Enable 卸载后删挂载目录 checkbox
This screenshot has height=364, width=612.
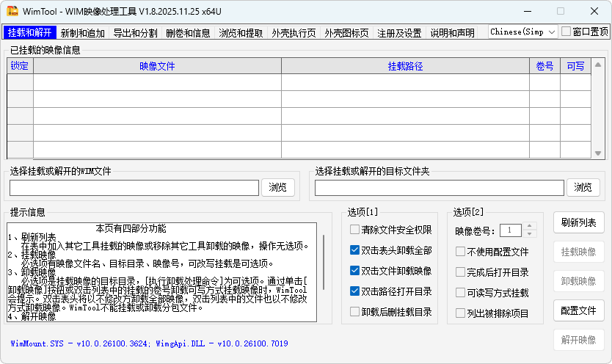(x=354, y=312)
